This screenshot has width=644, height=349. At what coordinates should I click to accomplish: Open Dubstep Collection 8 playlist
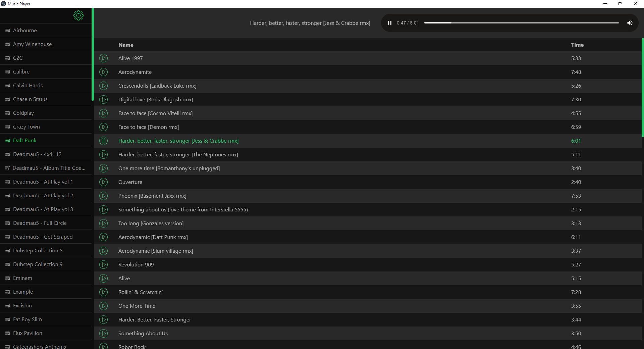[x=46, y=250]
